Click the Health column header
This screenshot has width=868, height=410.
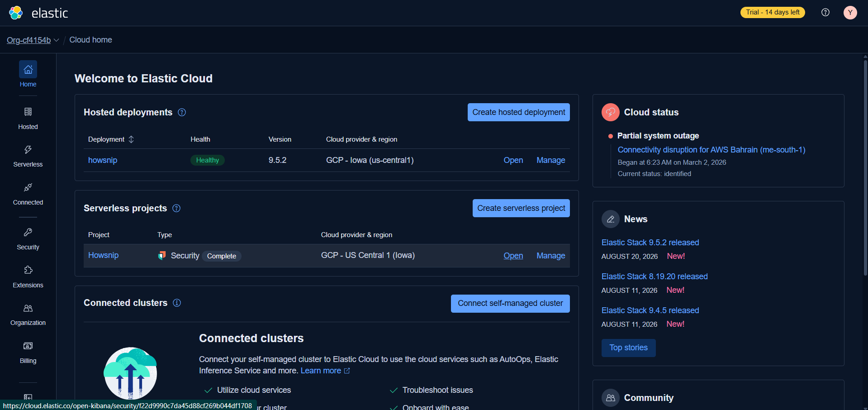click(200, 139)
